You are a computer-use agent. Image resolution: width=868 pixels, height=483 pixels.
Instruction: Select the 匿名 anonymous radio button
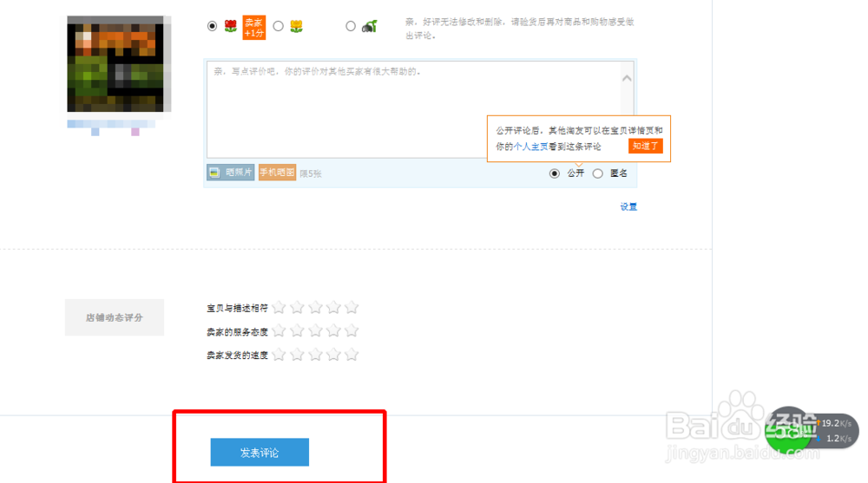click(x=598, y=173)
